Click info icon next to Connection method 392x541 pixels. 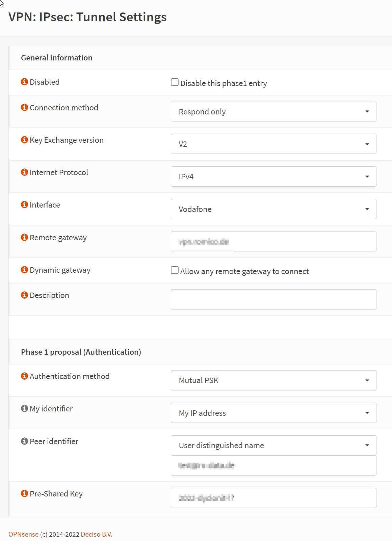[24, 107]
